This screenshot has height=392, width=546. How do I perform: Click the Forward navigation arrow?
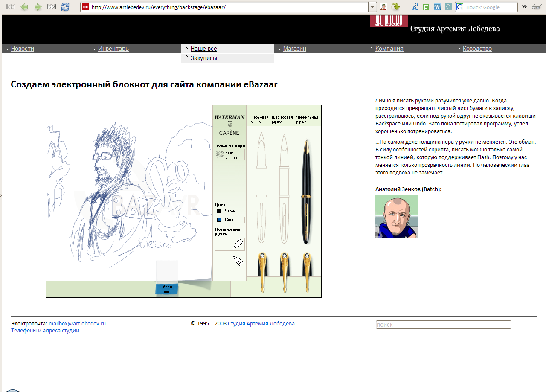point(38,7)
